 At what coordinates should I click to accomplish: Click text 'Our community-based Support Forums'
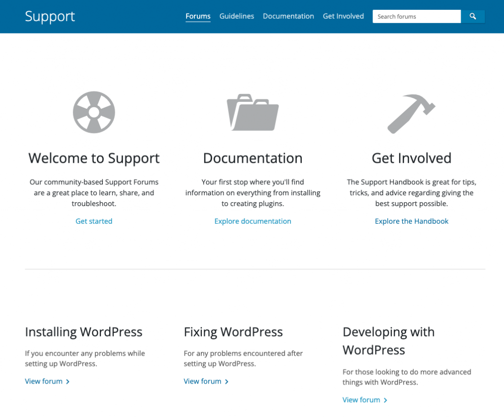pyautogui.click(x=94, y=182)
